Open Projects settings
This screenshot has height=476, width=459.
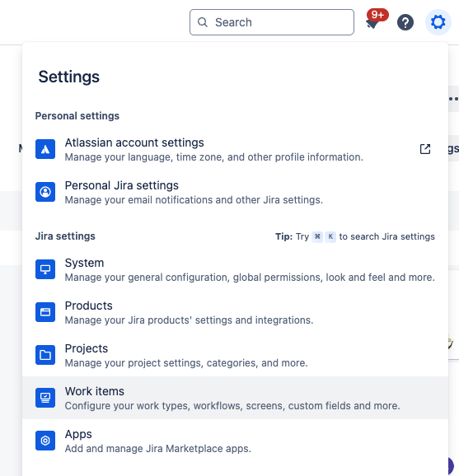pos(235,355)
